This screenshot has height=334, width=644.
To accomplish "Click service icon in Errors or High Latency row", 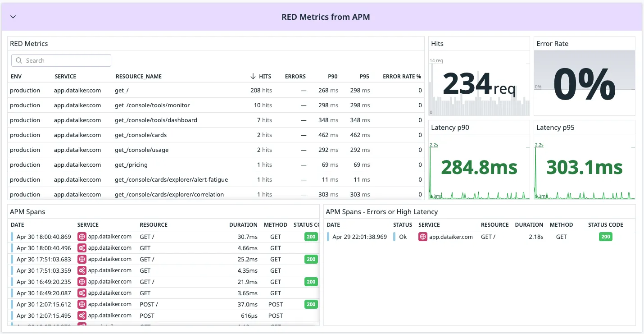I will 423,237.
